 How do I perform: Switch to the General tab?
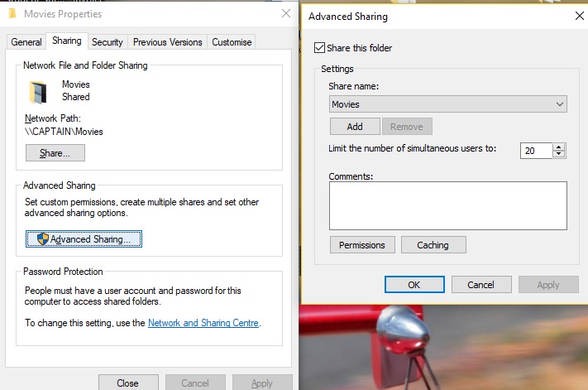coord(26,42)
